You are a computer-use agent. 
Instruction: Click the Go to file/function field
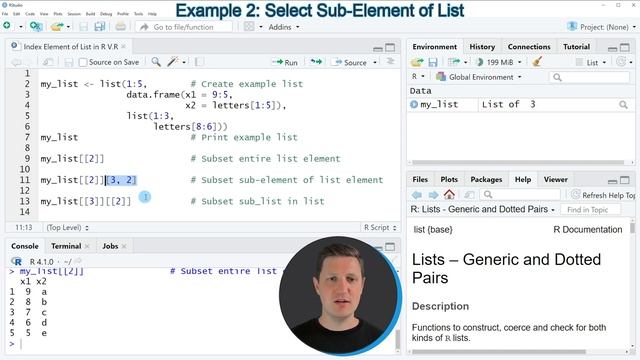184,27
